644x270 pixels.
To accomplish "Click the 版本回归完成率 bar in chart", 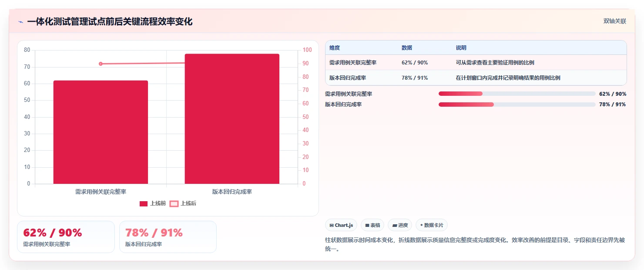I will pyautogui.click(x=232, y=119).
